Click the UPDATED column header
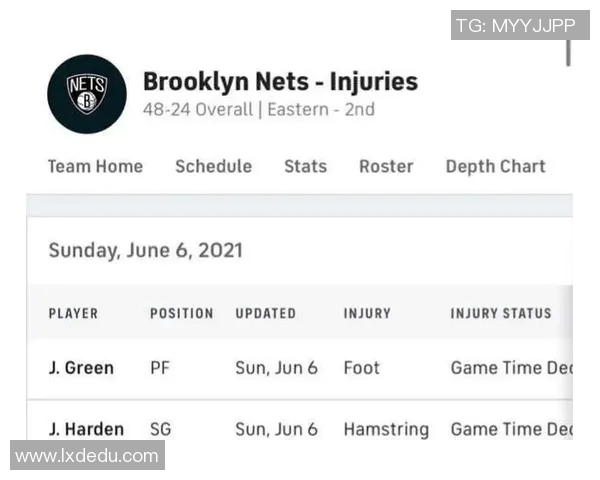Image resolution: width=600 pixels, height=480 pixels. 265,313
